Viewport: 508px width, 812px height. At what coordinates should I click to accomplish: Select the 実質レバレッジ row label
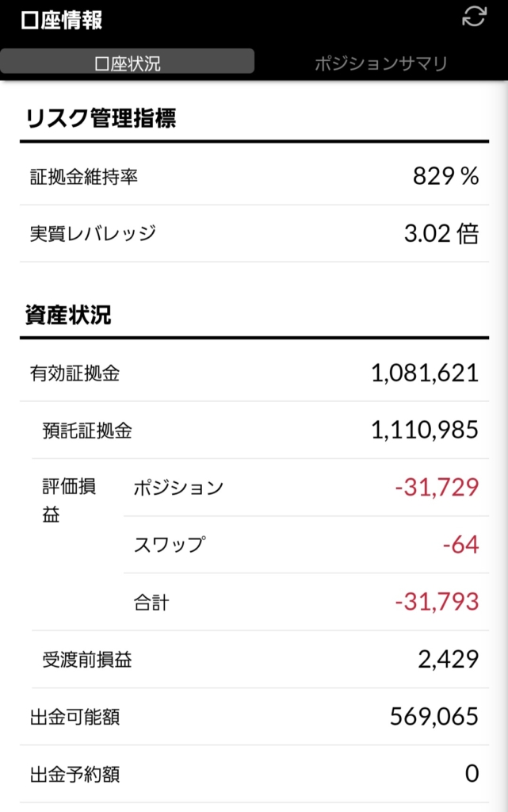point(93,234)
